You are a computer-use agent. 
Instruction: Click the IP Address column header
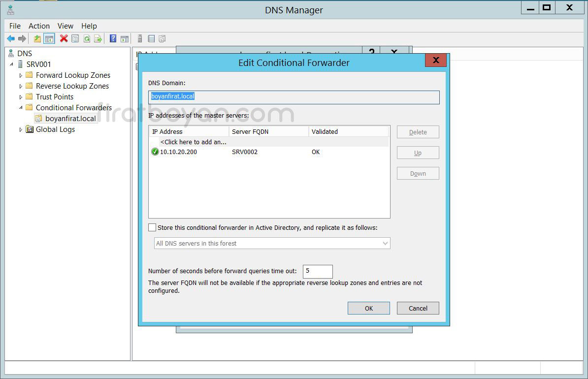189,131
